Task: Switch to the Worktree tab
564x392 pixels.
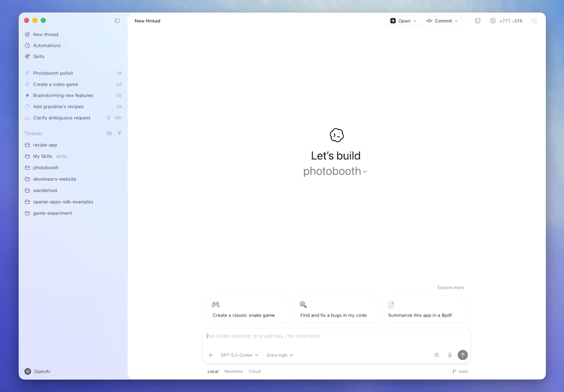Action: 233,372
